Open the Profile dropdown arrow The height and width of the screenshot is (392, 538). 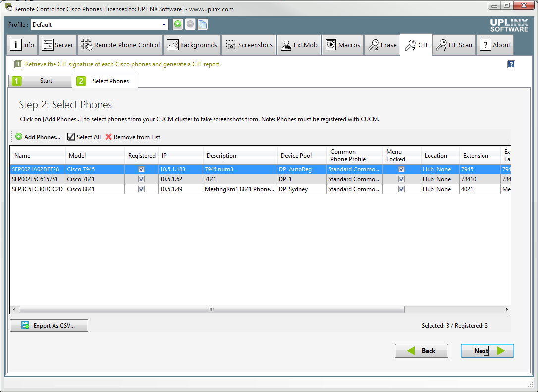coord(164,24)
